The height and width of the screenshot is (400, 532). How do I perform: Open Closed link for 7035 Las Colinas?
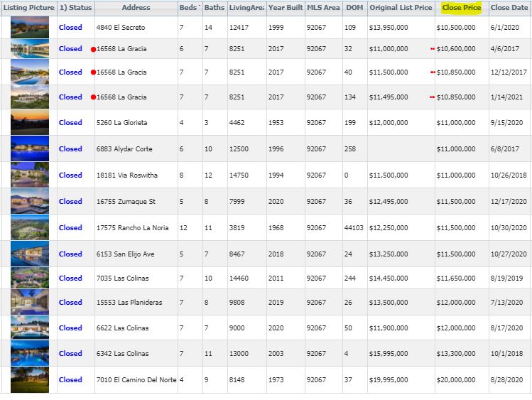(70, 279)
